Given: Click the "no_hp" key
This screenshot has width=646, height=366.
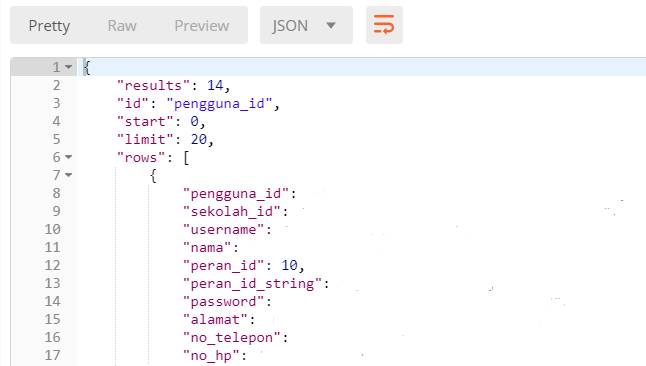Looking at the screenshot, I should (211, 356).
